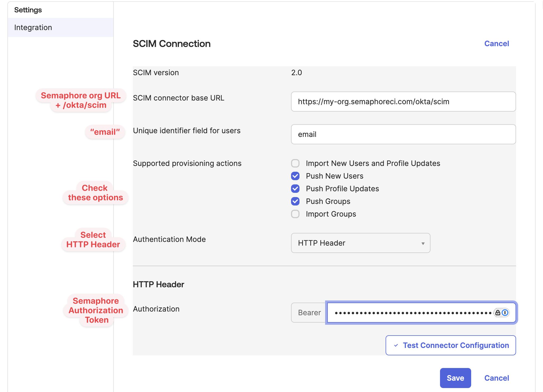Click Cancel link beside the Save button
543x392 pixels.
(497, 378)
